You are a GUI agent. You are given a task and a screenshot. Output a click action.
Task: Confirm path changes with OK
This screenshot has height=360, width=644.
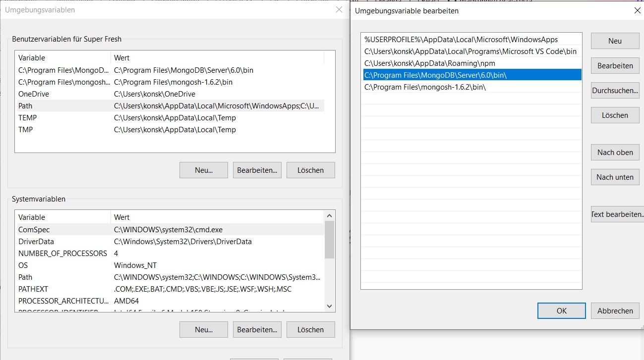coord(561,310)
